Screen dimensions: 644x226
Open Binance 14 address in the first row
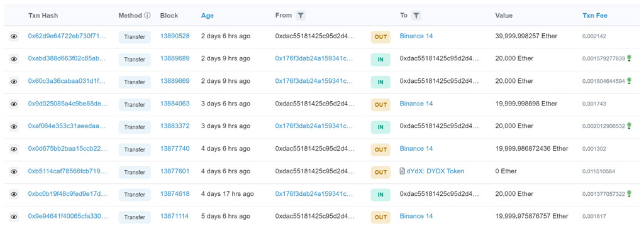click(416, 36)
